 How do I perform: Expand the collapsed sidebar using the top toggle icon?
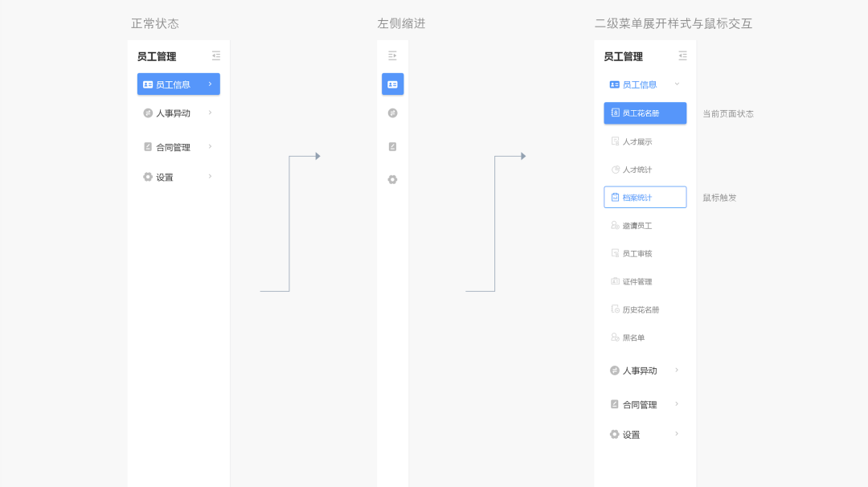(x=392, y=55)
